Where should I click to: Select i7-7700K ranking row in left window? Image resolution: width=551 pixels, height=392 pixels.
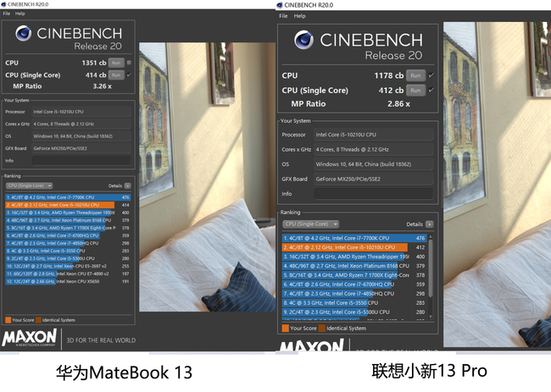(68, 197)
